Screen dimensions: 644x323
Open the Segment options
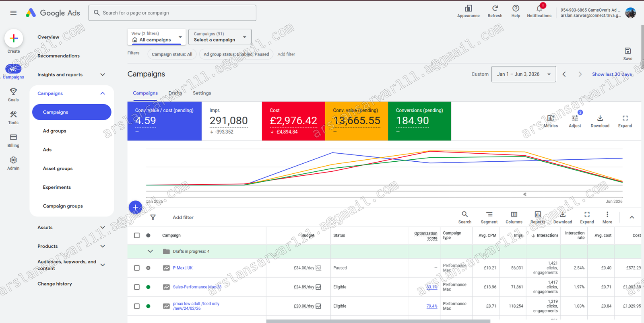489,217
